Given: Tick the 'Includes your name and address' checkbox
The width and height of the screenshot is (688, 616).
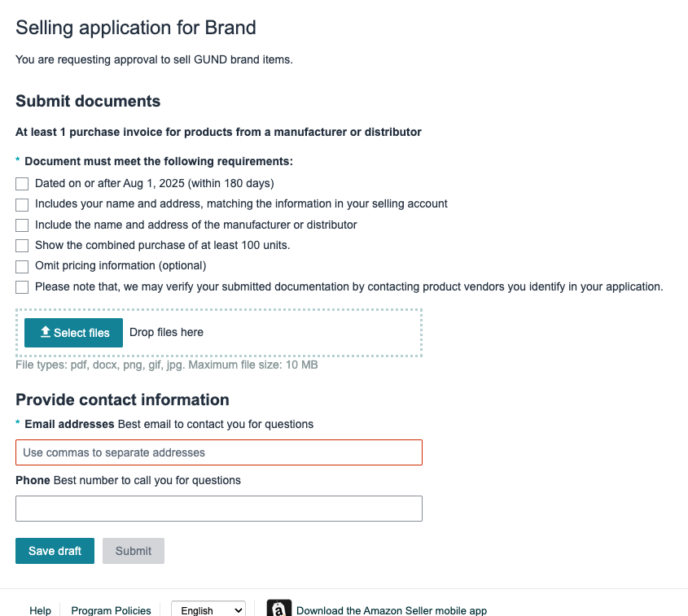Looking at the screenshot, I should tap(22, 204).
